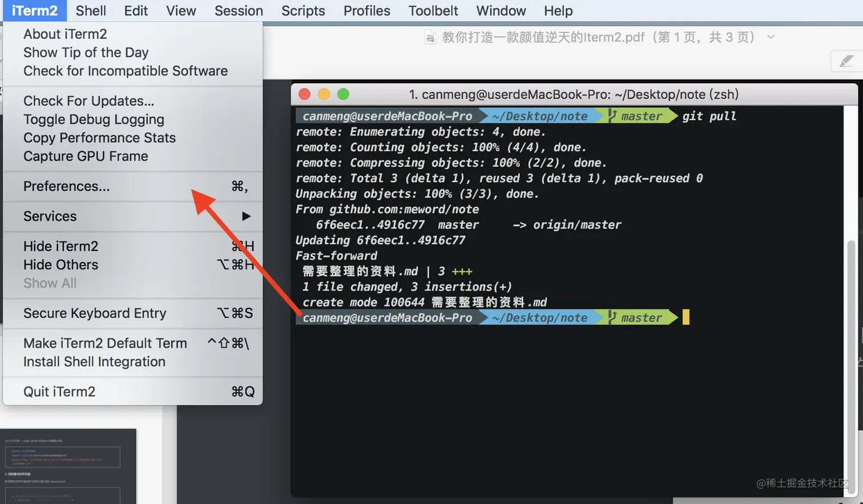Screen dimensions: 863x504
Task: Open the Edit menu
Action: [x=136, y=11]
